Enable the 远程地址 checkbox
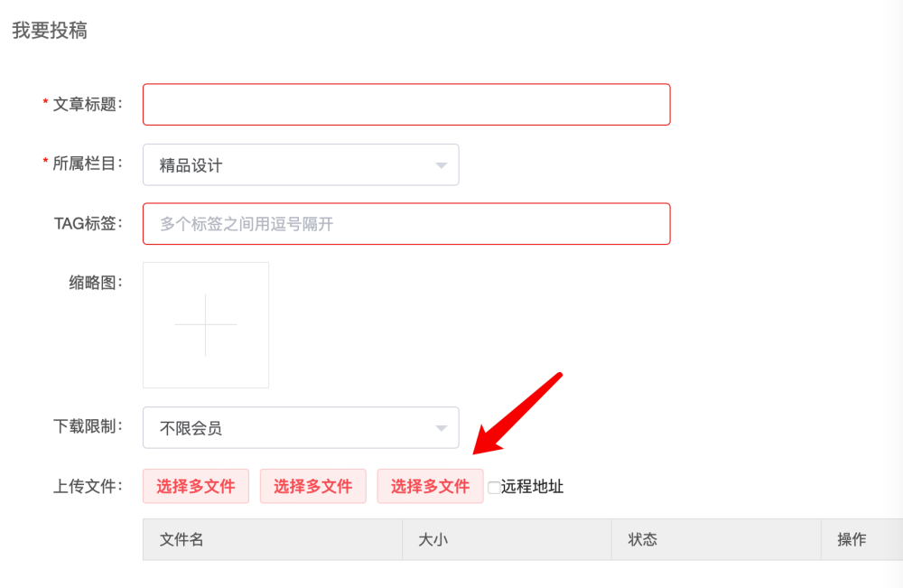 pos(494,488)
